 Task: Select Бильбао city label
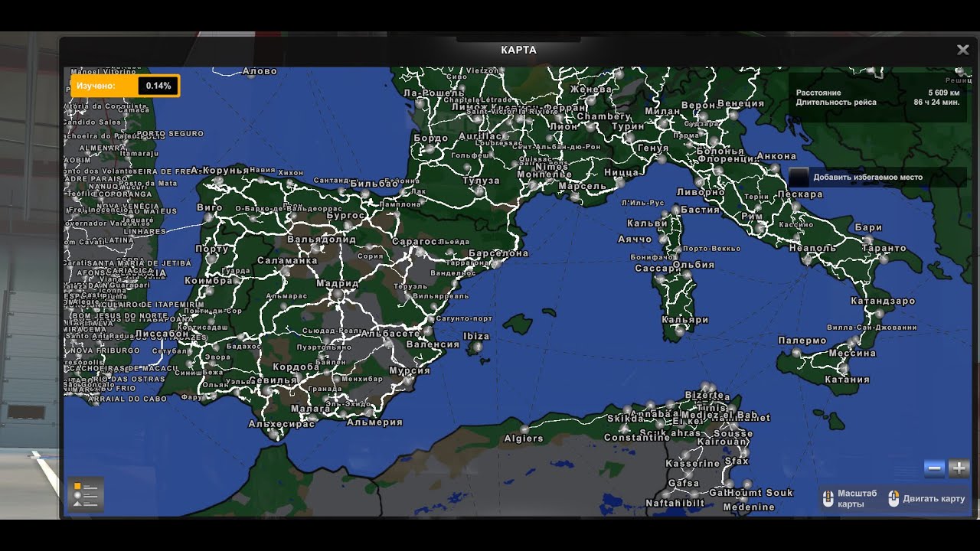374,184
